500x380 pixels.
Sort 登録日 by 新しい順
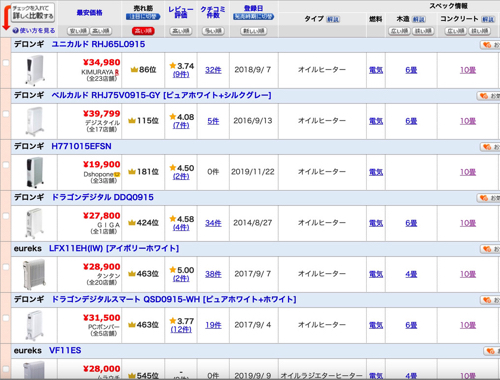[254, 31]
